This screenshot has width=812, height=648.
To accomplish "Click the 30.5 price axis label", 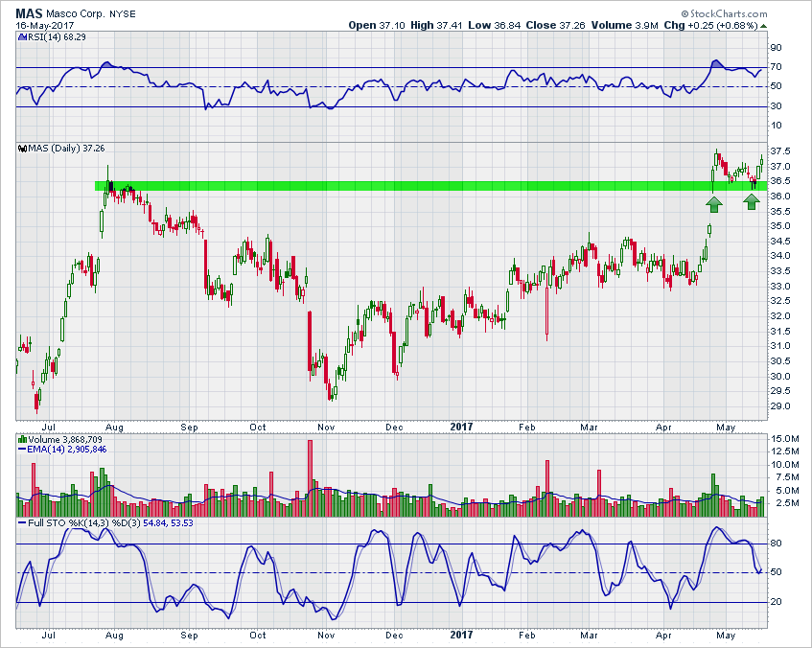I will (780, 361).
